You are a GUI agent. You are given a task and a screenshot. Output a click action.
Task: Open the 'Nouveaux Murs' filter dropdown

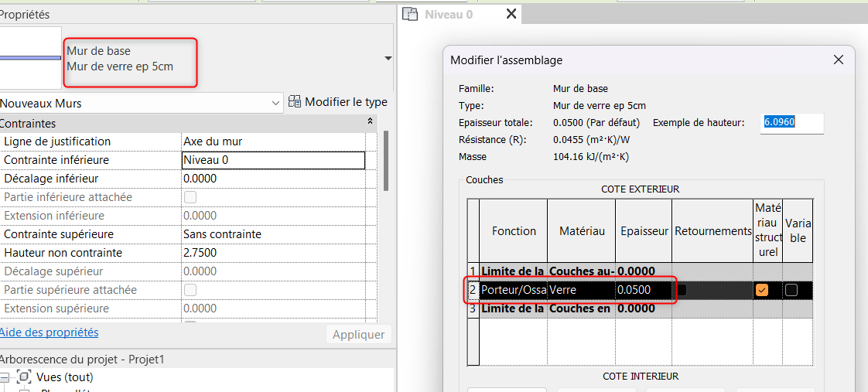click(x=141, y=103)
